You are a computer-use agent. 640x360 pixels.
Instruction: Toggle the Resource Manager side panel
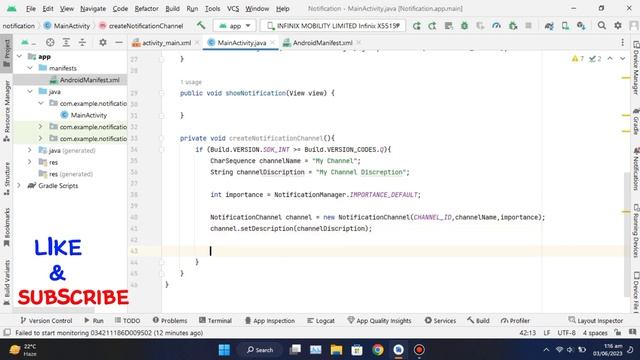click(7, 111)
